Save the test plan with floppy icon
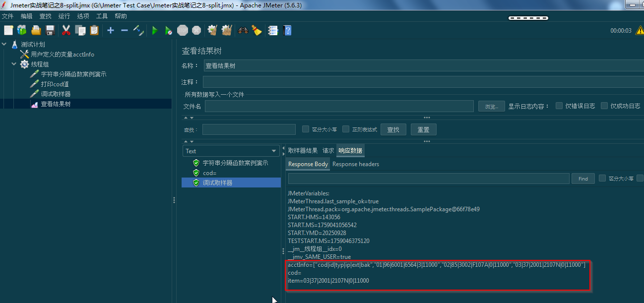This screenshot has width=644, height=303. click(x=50, y=30)
